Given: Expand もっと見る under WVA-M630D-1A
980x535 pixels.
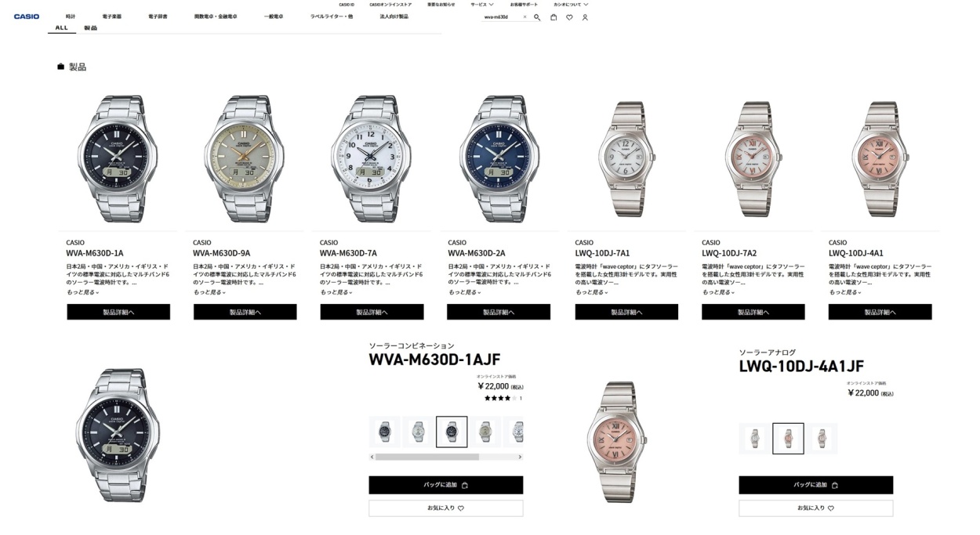Looking at the screenshot, I should 82,292.
